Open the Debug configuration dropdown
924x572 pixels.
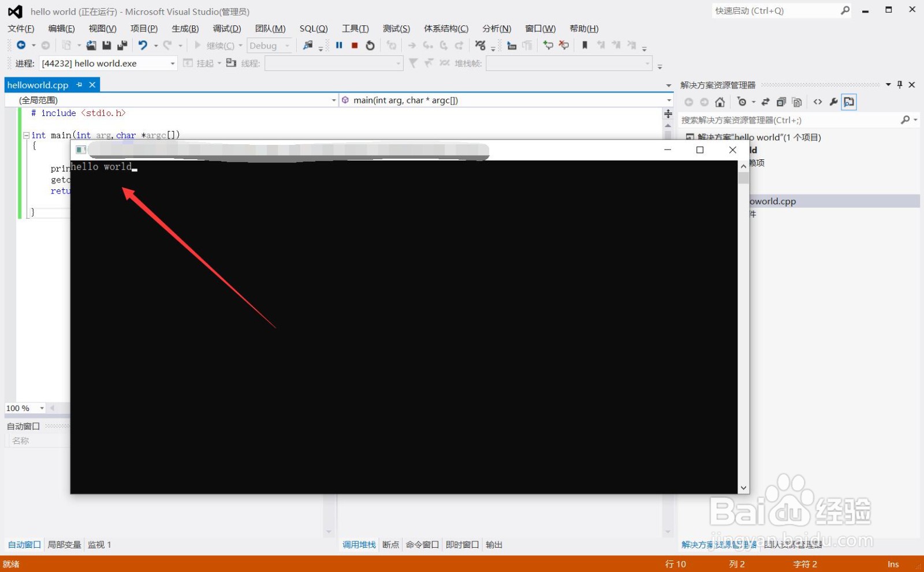coord(287,46)
